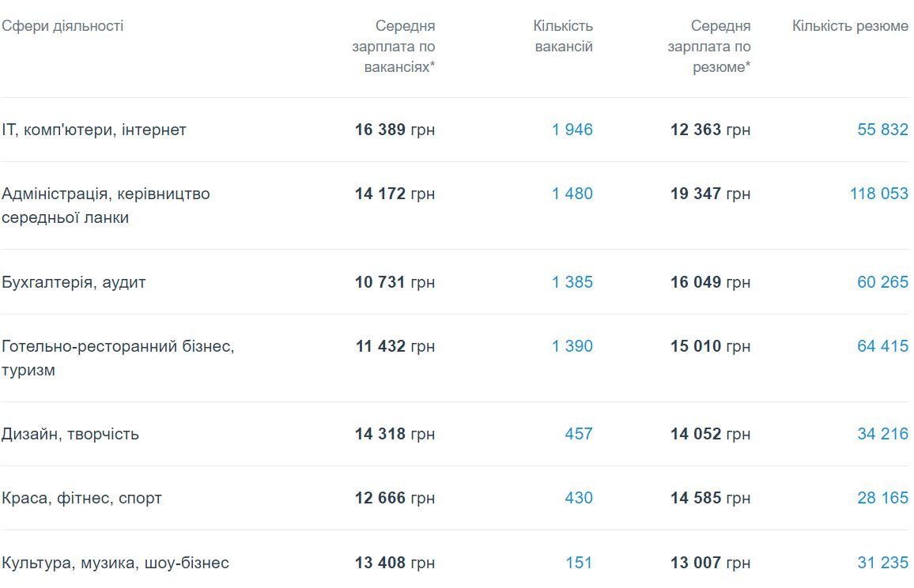Screen dimensions: 914x588
Task: Open the 28 165 resumes link
Action: pyautogui.click(x=882, y=499)
